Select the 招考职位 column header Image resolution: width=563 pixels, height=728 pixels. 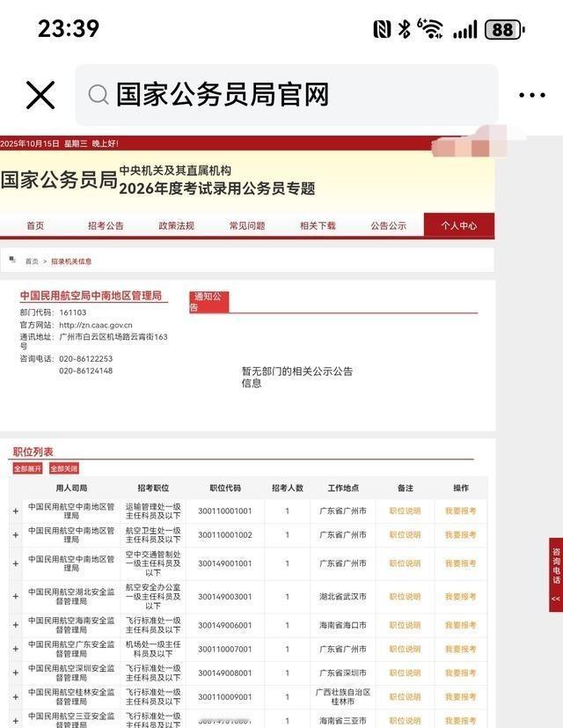click(x=153, y=488)
